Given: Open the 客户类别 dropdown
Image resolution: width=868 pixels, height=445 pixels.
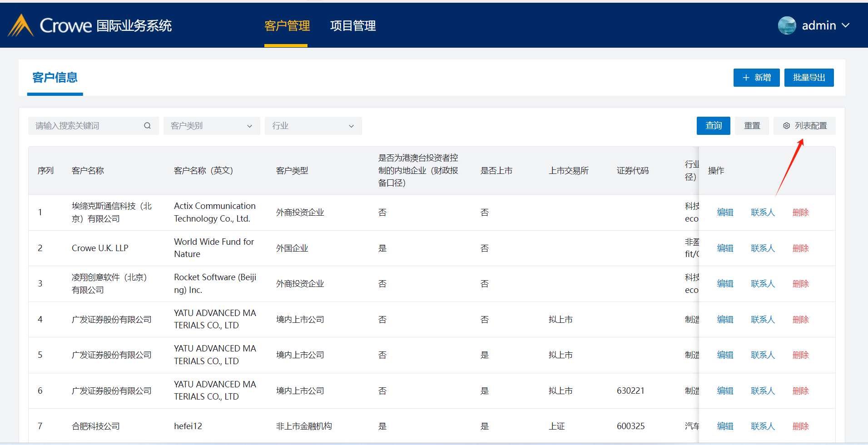Looking at the screenshot, I should 211,126.
